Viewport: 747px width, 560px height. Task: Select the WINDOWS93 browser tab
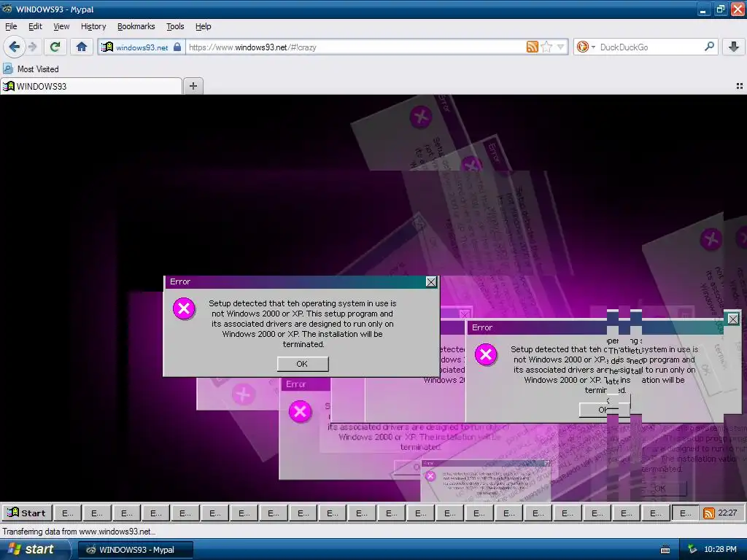click(91, 86)
